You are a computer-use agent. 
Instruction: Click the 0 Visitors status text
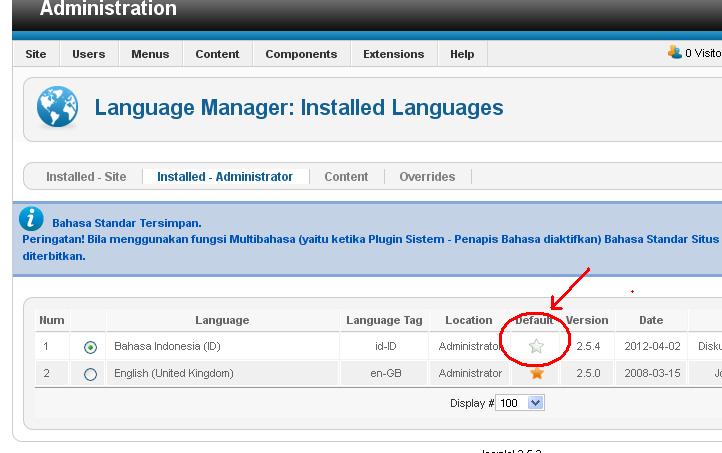pyautogui.click(x=703, y=53)
